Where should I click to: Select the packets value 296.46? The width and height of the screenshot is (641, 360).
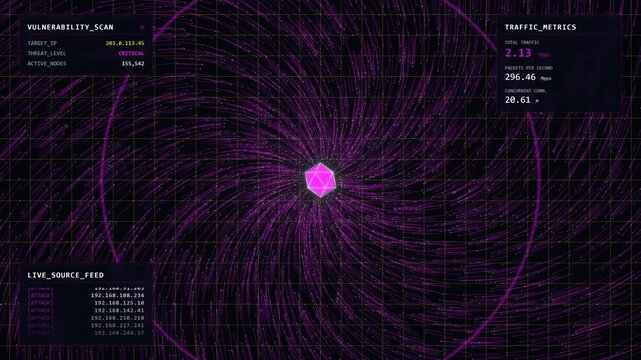[520, 77]
